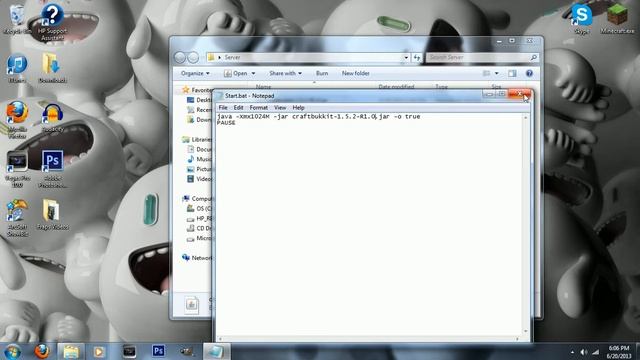Select the Skype desktop shortcut
640x360 pixels.
[582, 19]
